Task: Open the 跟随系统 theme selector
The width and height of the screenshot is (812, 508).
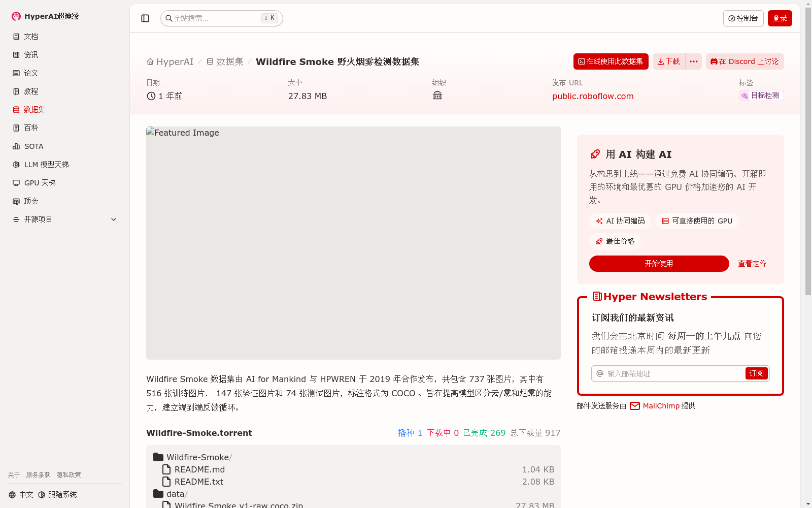Action: [57, 495]
